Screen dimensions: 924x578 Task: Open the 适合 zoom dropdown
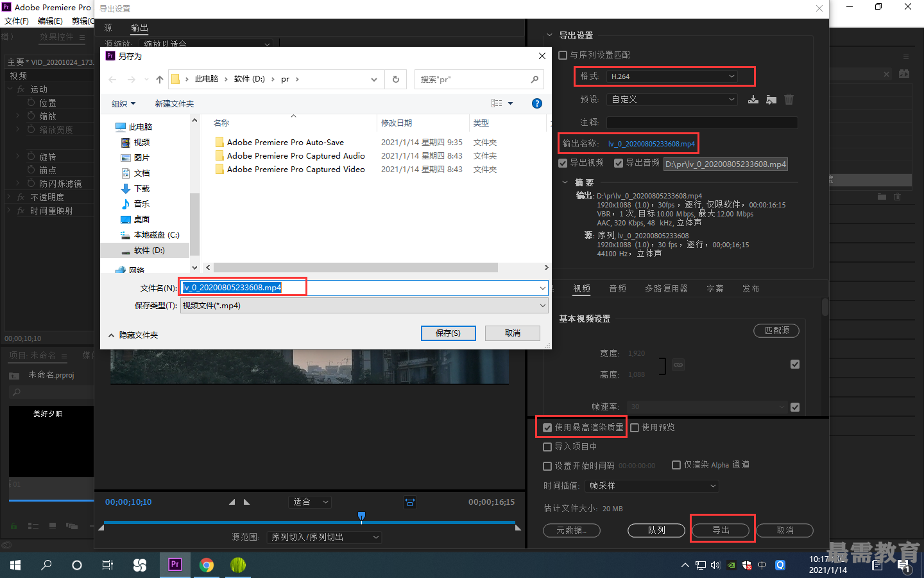point(310,502)
